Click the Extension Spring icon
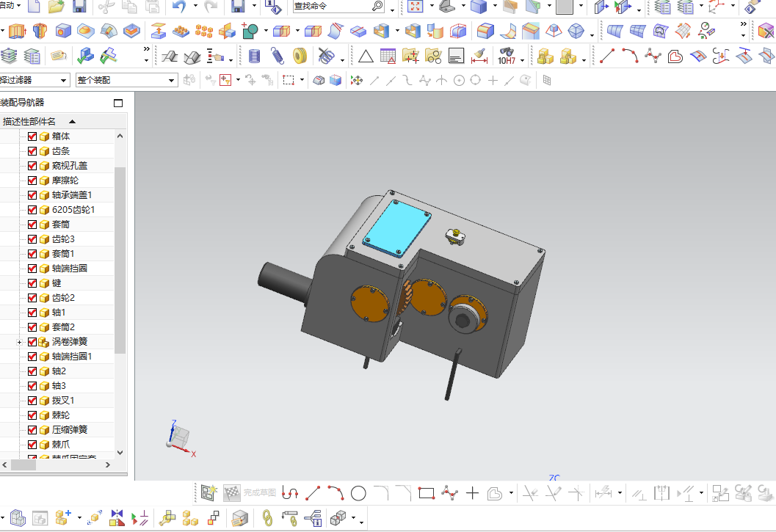The width and height of the screenshot is (776, 532). click(278, 56)
